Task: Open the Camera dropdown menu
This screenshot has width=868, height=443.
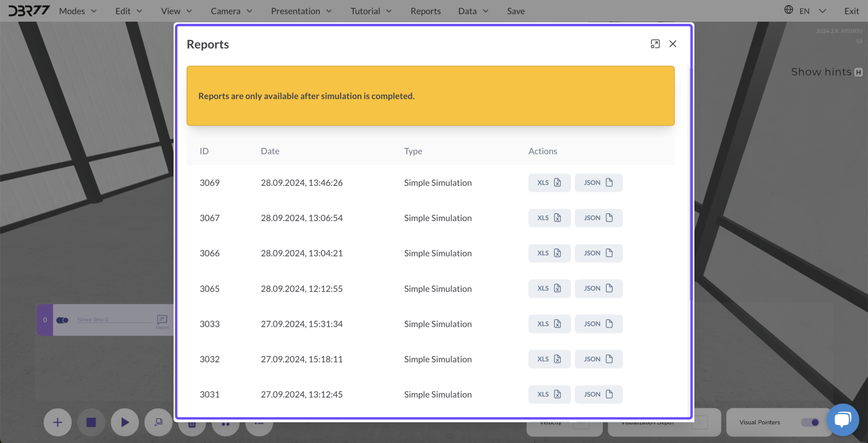Action: pos(231,11)
